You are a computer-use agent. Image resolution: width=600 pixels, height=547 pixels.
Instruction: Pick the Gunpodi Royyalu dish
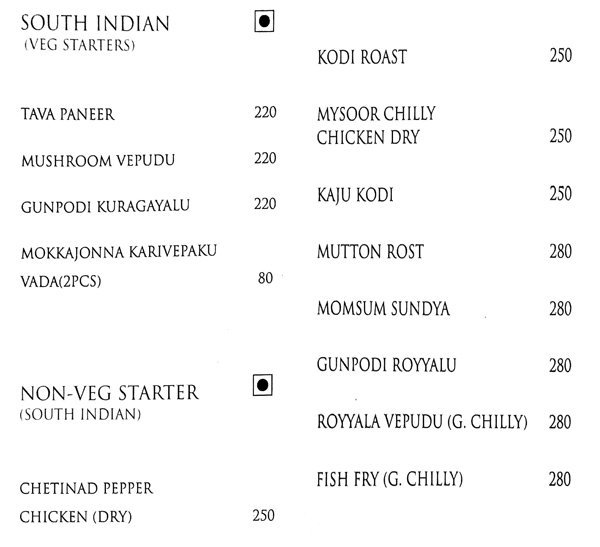click(x=380, y=364)
